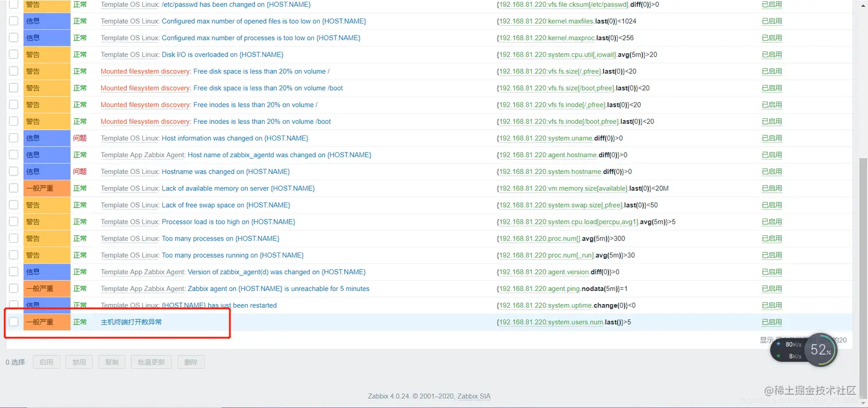Open {HOST.NAME} has just been restarted trigger

[x=219, y=305]
